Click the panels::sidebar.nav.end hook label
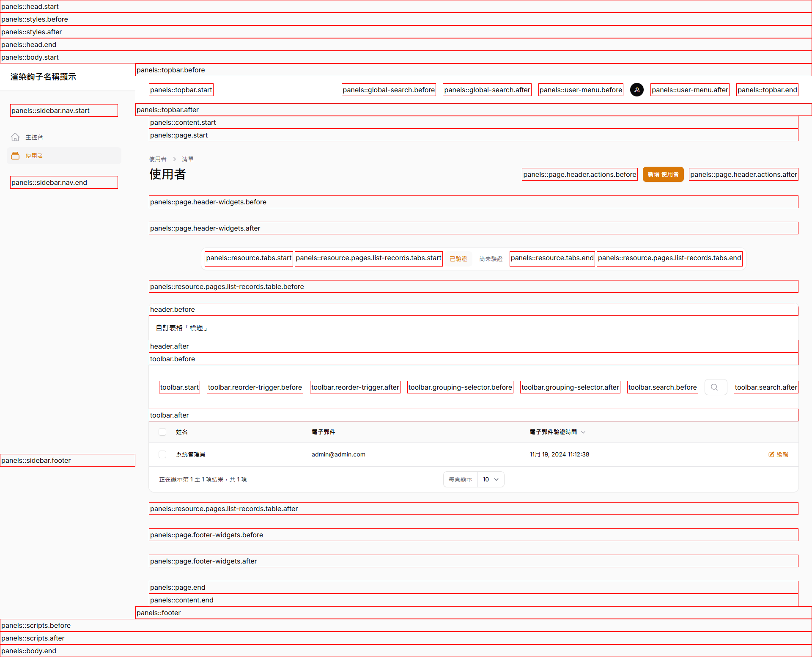Image resolution: width=812 pixels, height=657 pixels. pos(64,182)
